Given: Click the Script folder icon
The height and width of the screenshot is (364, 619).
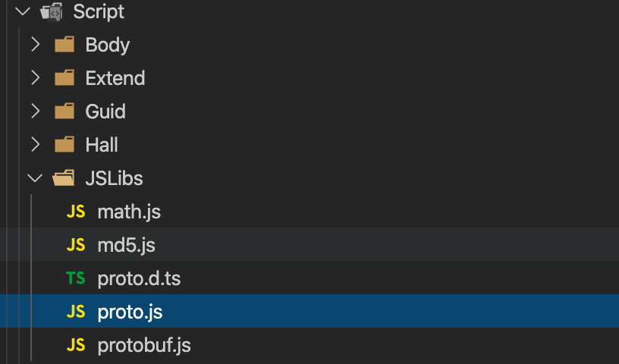Looking at the screenshot, I should [x=52, y=12].
